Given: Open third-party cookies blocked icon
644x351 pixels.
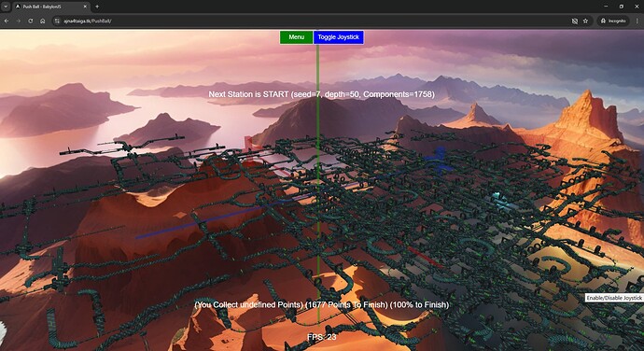Looking at the screenshot, I should (x=575, y=21).
